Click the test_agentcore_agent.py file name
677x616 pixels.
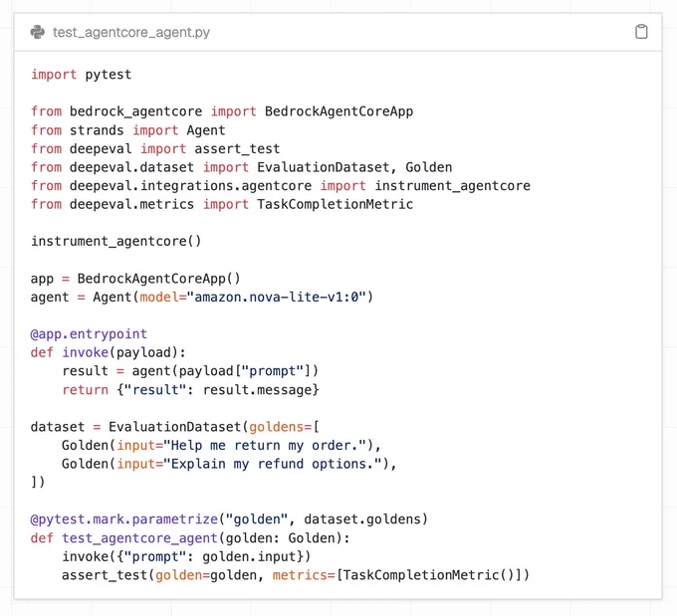point(131,33)
